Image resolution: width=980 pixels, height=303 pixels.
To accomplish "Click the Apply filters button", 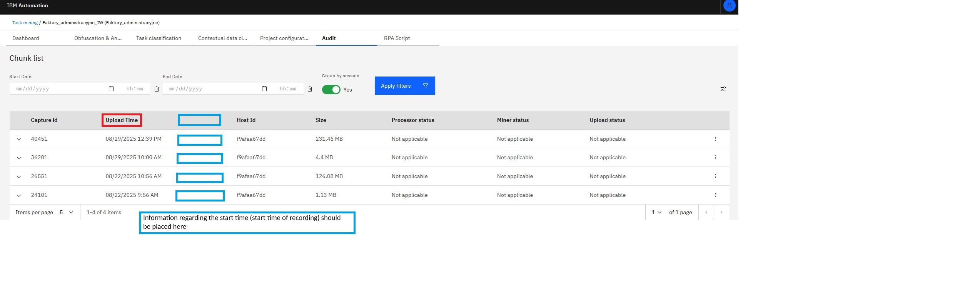I will coord(404,86).
